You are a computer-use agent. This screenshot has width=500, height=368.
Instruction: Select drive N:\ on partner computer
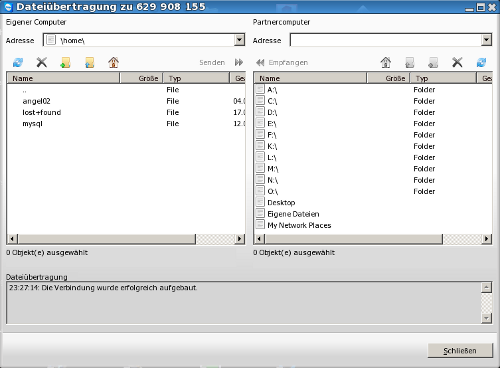tap(373, 180)
